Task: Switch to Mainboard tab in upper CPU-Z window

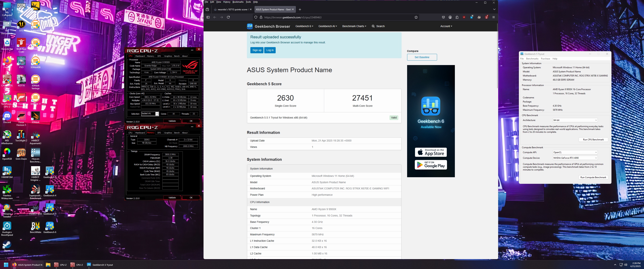Action: (x=140, y=56)
